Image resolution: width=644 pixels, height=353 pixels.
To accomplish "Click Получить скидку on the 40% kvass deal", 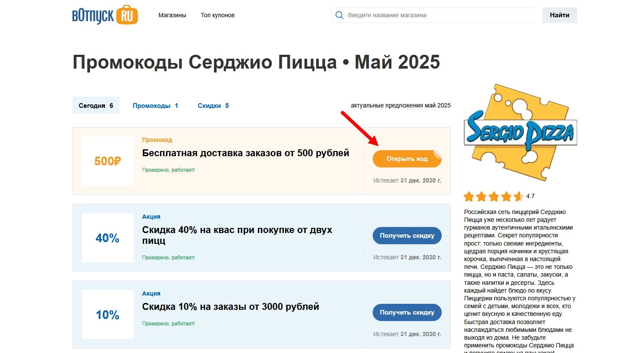I will point(407,236).
